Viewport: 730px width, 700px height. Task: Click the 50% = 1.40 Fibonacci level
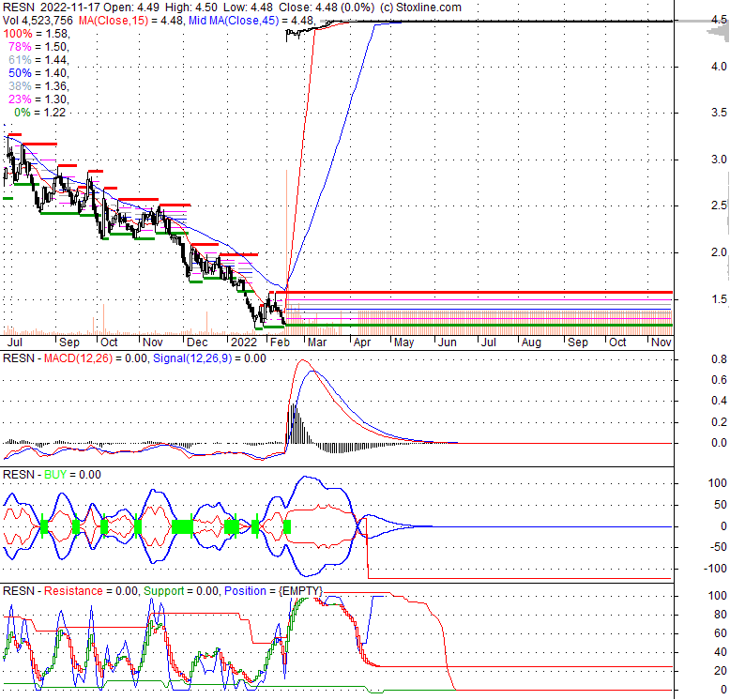coord(38,72)
